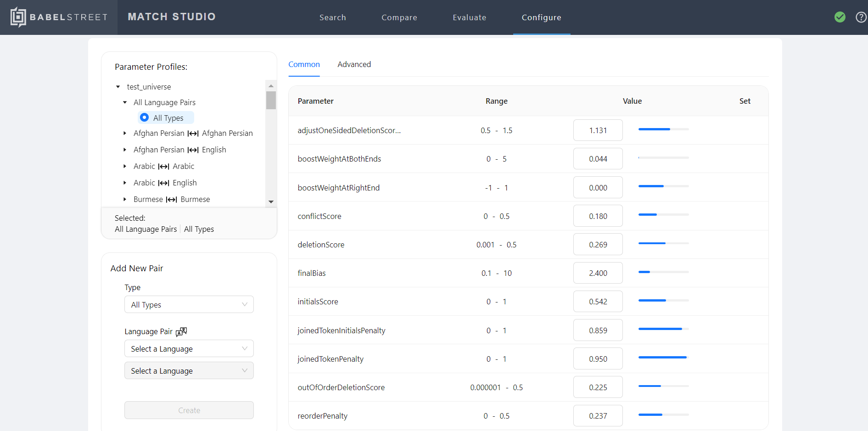
Task: Switch to the Evaluate tab
Action: point(470,17)
